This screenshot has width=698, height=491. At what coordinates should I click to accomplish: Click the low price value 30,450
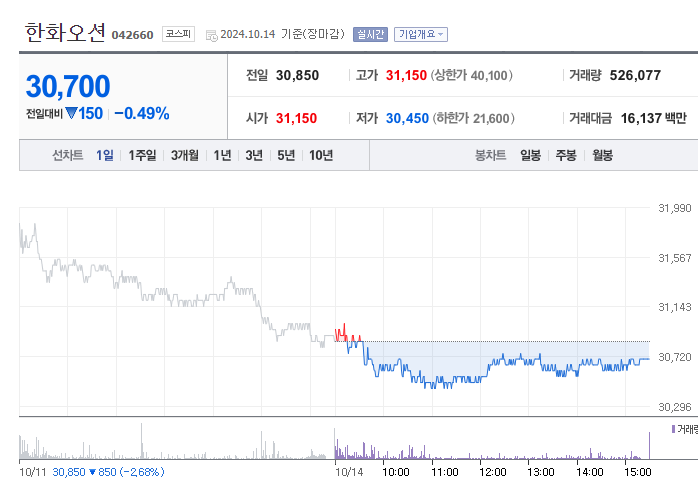pyautogui.click(x=407, y=118)
